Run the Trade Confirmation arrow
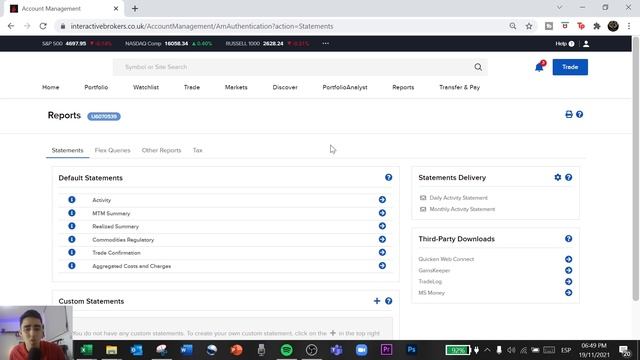This screenshot has width=640, height=360. [x=382, y=252]
